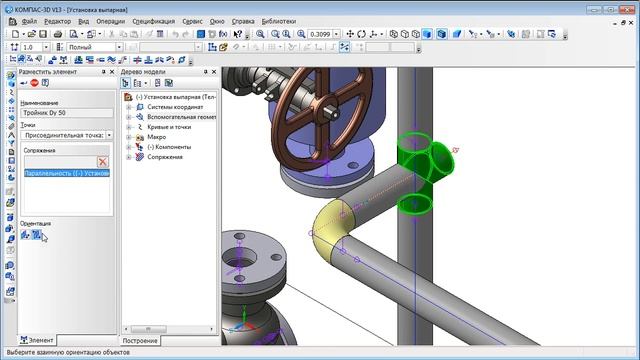Open print preview magnifier-page icon

(73, 34)
